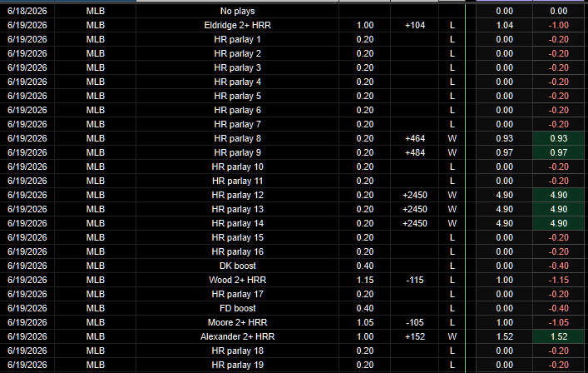Screen dimensions: 588x373
Task: Select the 'HR parlay 8' cell
Action: (x=237, y=138)
